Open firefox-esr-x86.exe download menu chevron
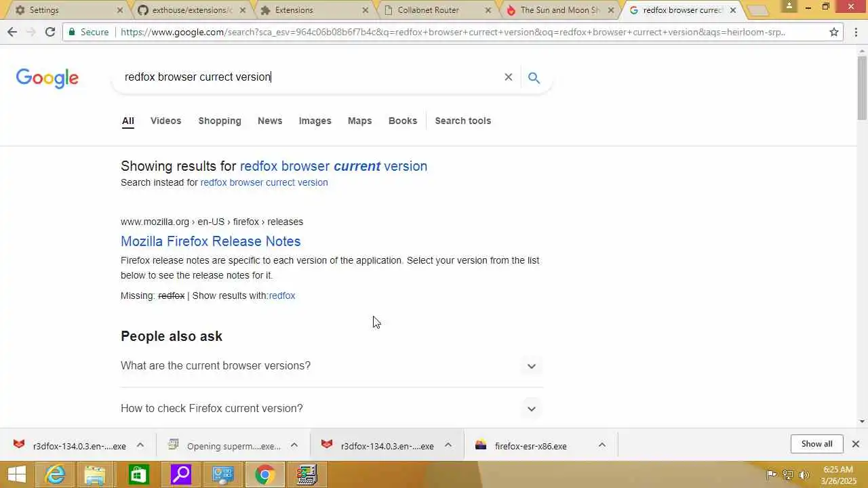The height and width of the screenshot is (488, 868). click(601, 445)
